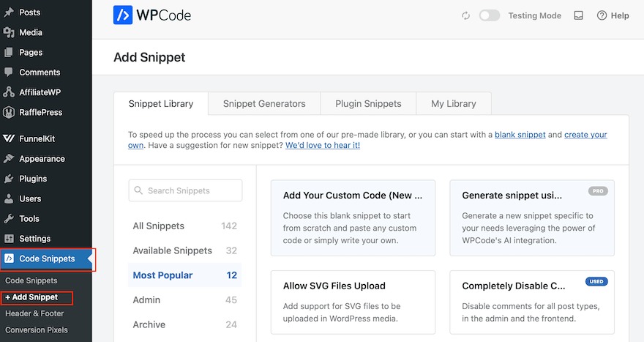Click the Plugins plug icon
Image resolution: width=644 pixels, height=342 pixels.
(x=9, y=179)
